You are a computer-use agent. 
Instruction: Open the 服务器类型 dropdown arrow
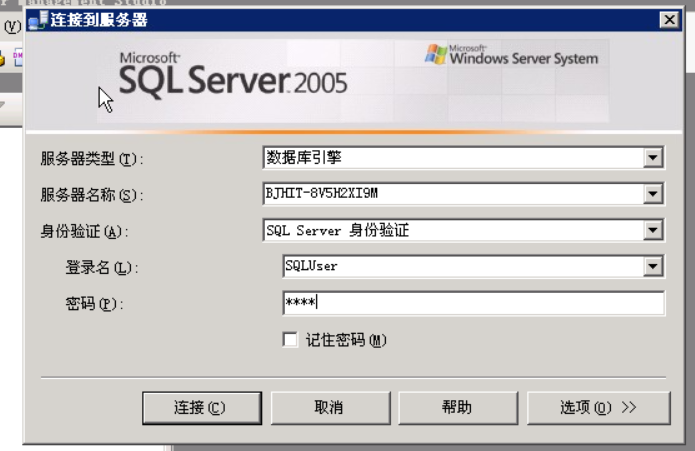(652, 158)
